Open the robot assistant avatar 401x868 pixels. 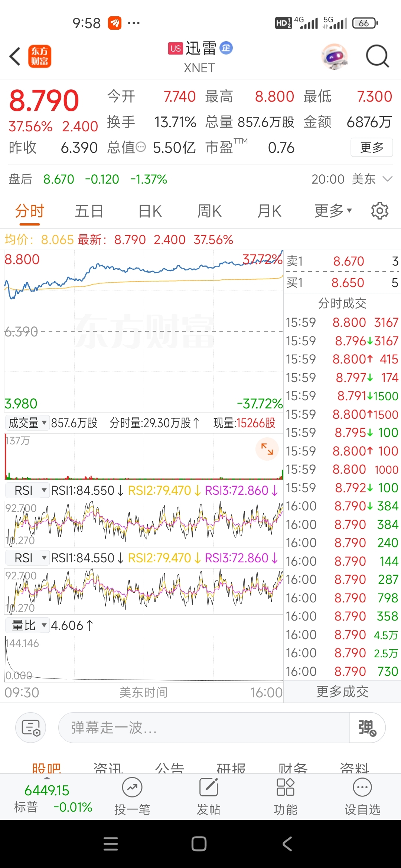click(335, 57)
